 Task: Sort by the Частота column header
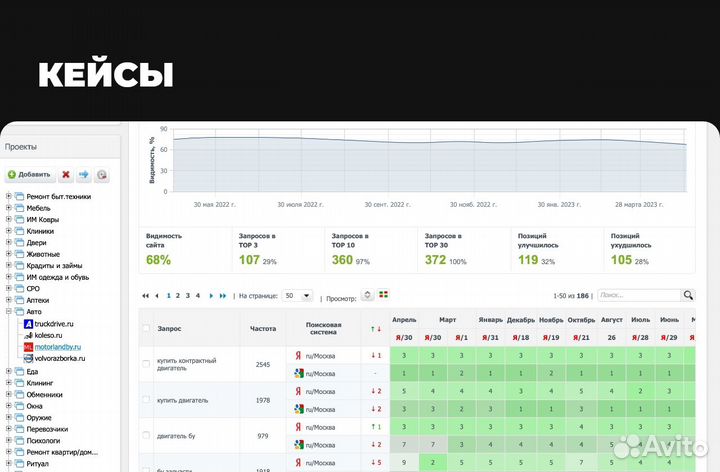[x=263, y=327]
